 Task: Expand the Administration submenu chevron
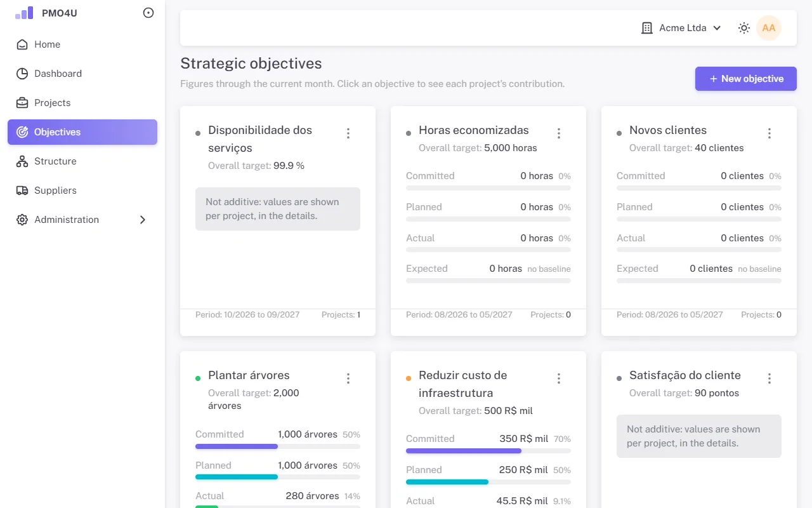tap(143, 220)
